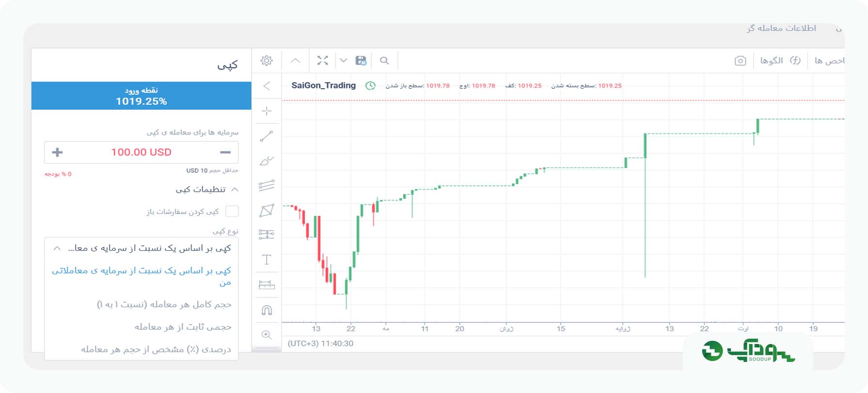Decrease copy funds with minus button
Viewport: 868px width, 393px height.
pos(225,152)
